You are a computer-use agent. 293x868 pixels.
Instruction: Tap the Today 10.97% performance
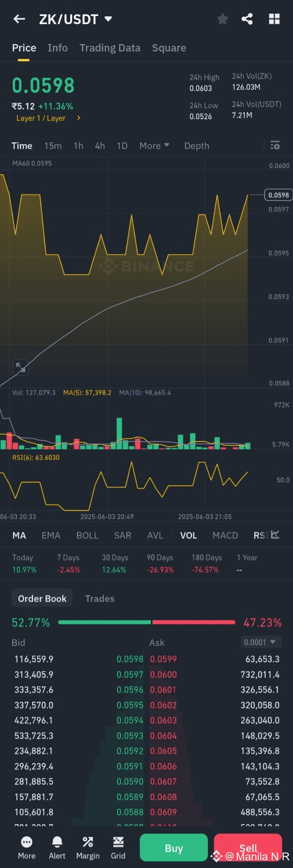24,563
